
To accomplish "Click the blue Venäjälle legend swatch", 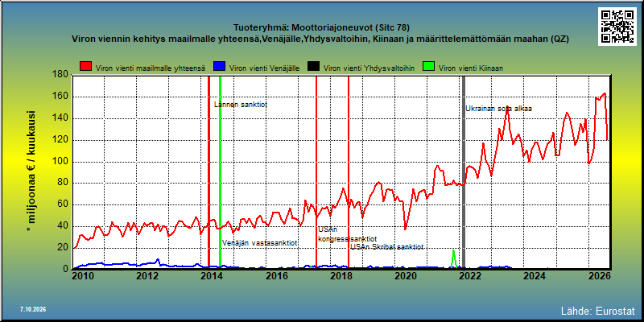I will click(x=220, y=67).
